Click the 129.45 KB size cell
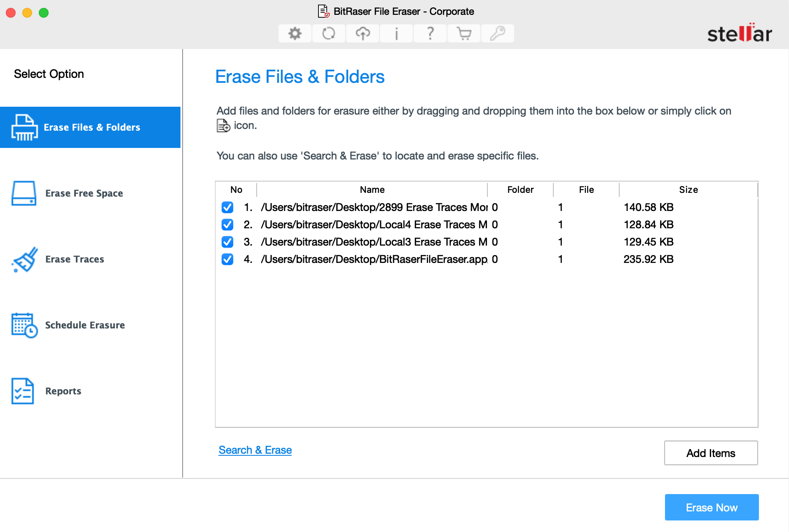The width and height of the screenshot is (789, 532). point(649,242)
